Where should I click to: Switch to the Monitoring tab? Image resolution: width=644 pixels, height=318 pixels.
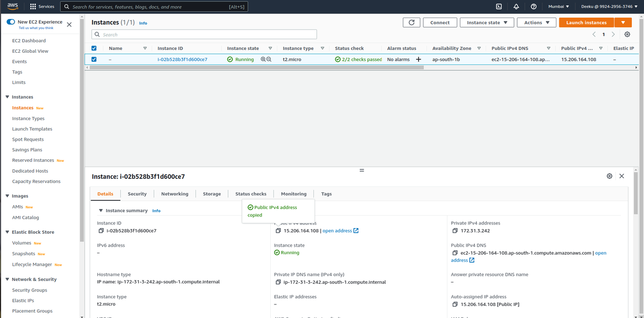294,194
